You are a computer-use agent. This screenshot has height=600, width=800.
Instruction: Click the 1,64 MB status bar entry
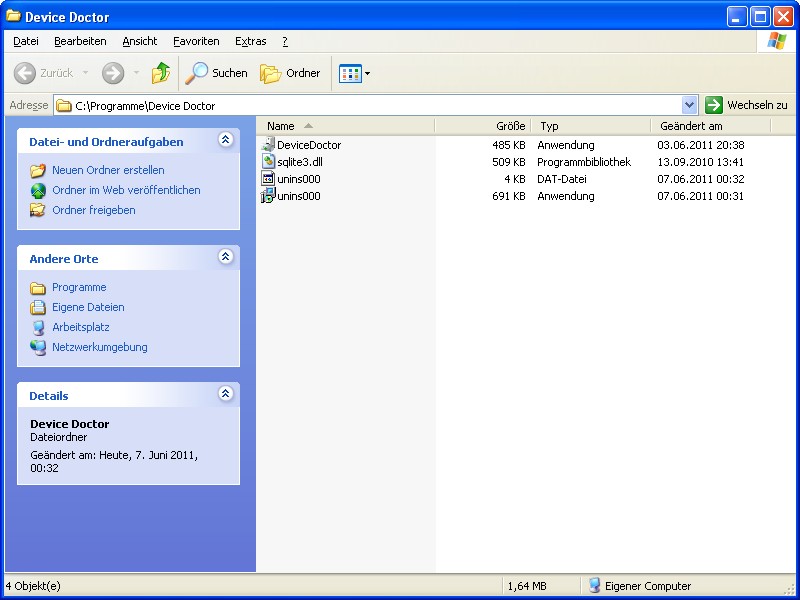(x=527, y=586)
